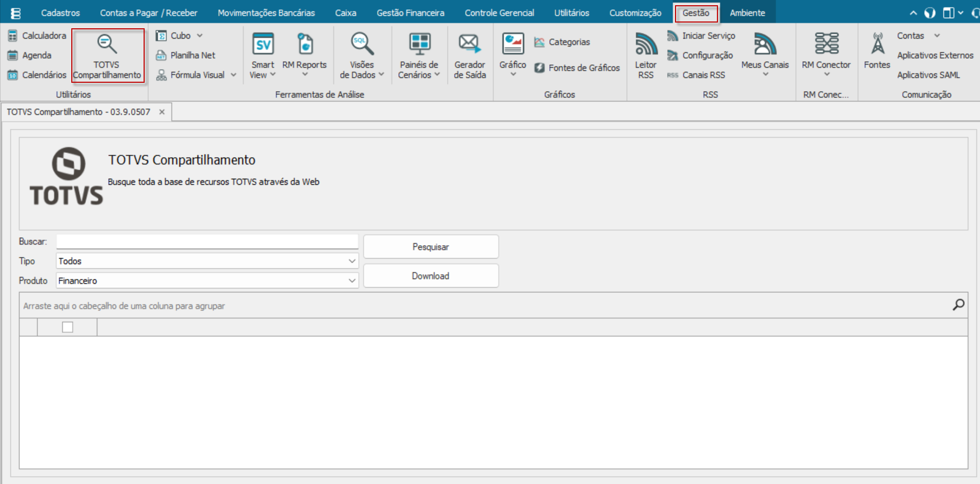Viewport: 980px width, 484px height.
Task: Open the Movimentações Bancárias tab
Action: pyautogui.click(x=266, y=13)
